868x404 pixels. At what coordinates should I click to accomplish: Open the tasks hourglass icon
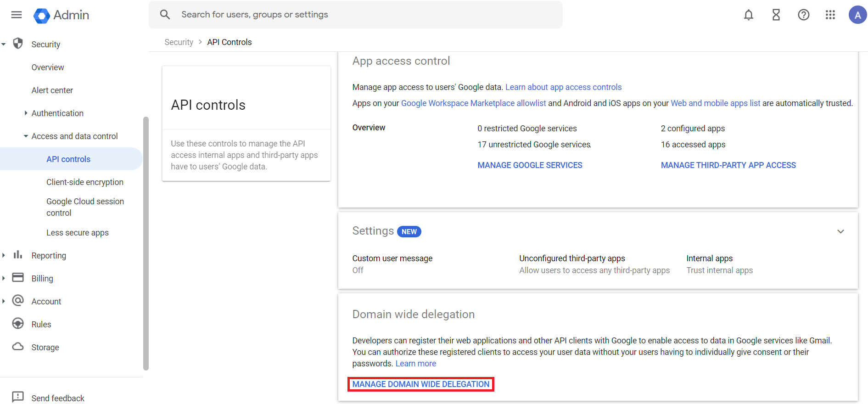tap(776, 15)
